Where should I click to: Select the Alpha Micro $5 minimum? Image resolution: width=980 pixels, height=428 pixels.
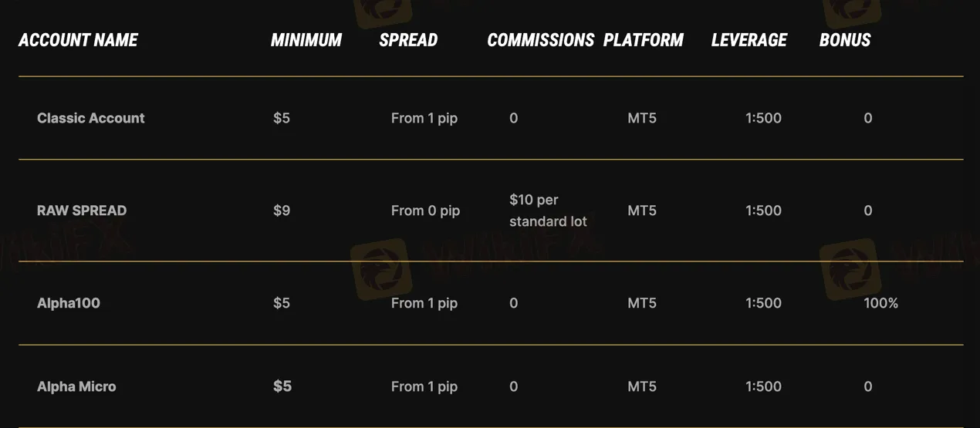point(282,386)
